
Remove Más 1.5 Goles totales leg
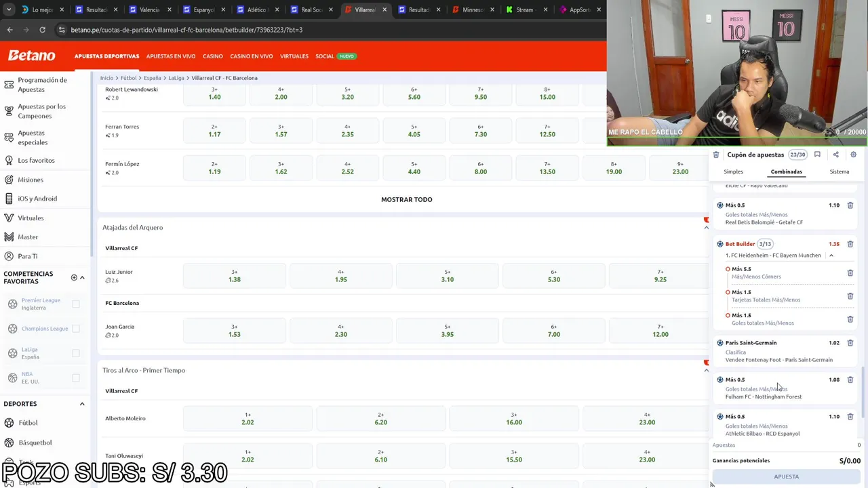coord(850,319)
